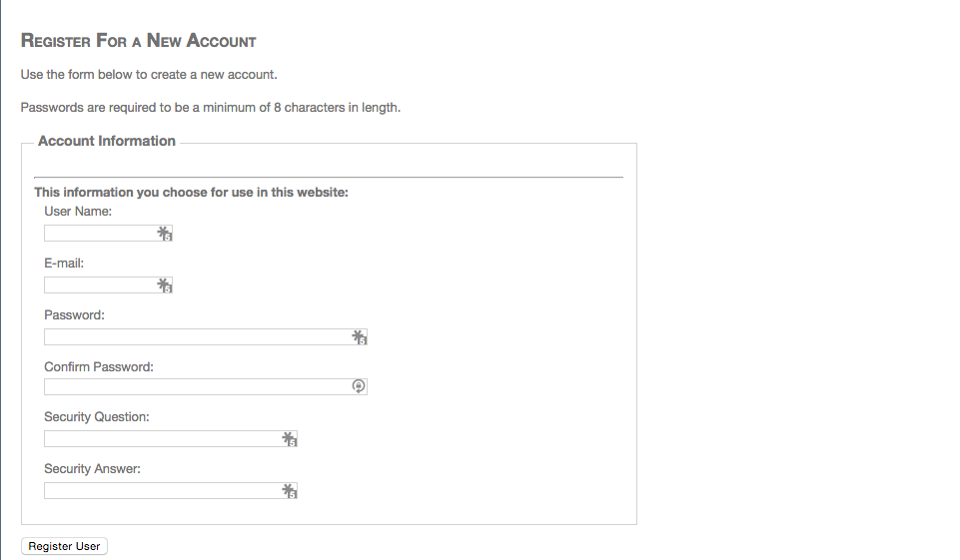This screenshot has width=960, height=560.
Task: Click the "Password:" field label
Action: coord(74,315)
